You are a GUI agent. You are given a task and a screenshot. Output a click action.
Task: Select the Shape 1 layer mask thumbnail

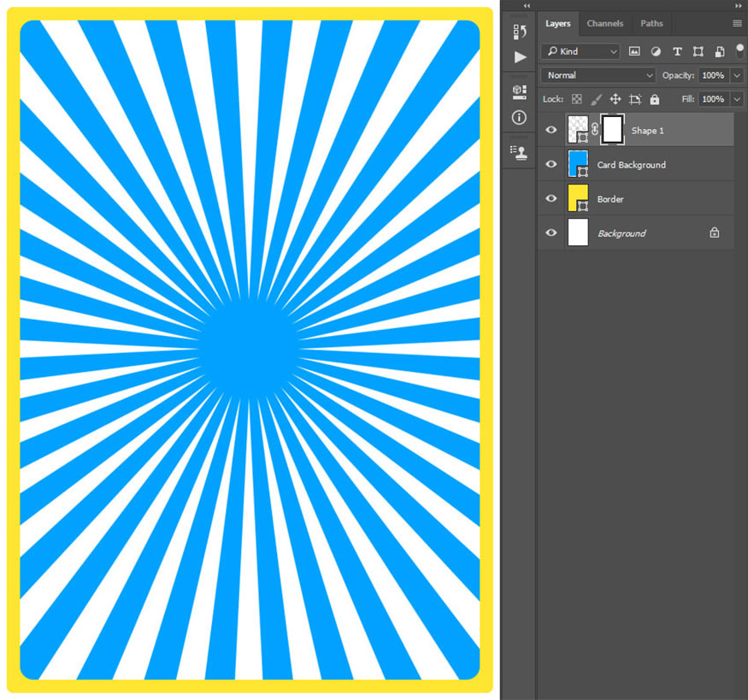tap(612, 130)
